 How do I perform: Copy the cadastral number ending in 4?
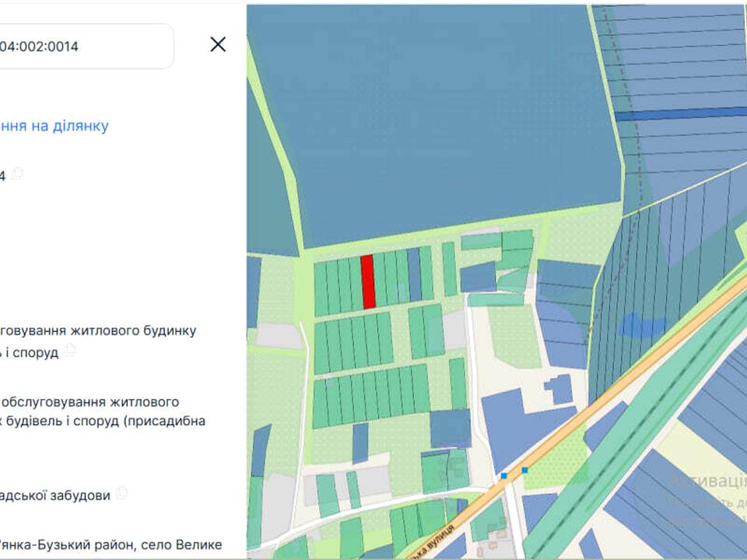[17, 174]
